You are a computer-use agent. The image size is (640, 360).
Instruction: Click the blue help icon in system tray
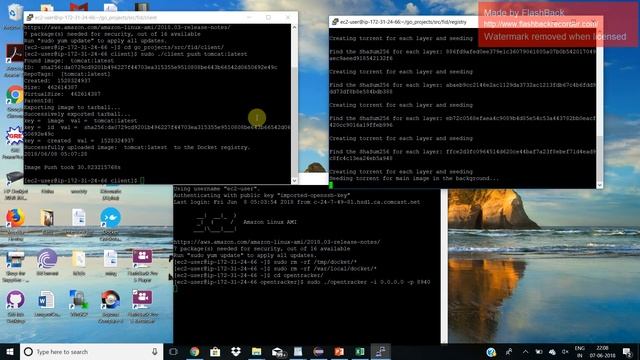(x=491, y=351)
